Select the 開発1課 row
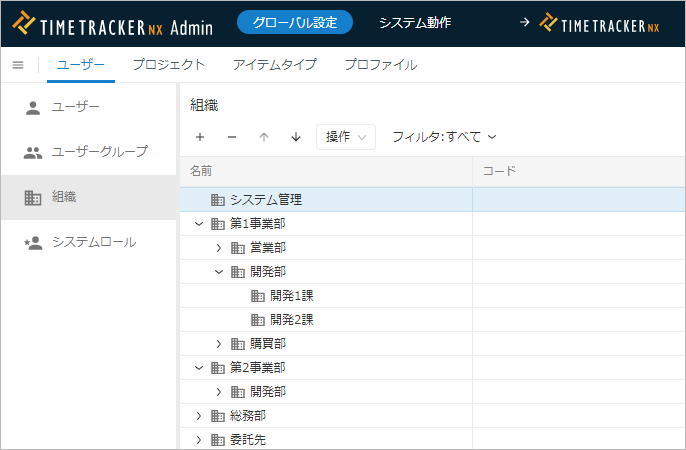The height and width of the screenshot is (450, 686). [x=291, y=296]
